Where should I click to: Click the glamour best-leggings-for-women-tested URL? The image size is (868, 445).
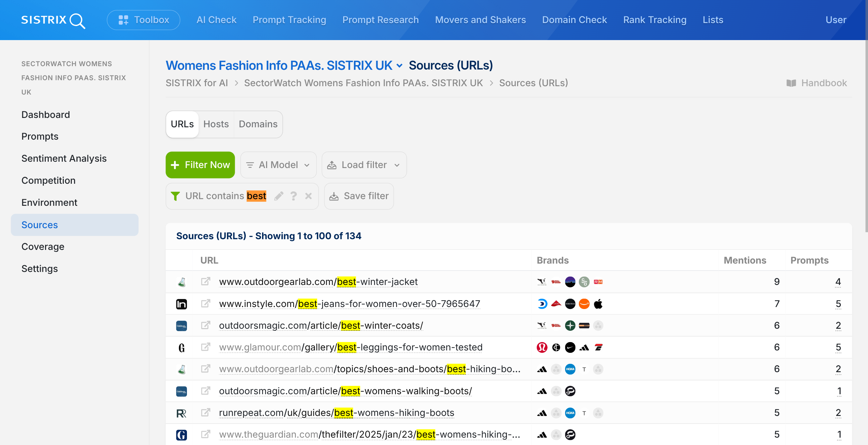point(351,347)
